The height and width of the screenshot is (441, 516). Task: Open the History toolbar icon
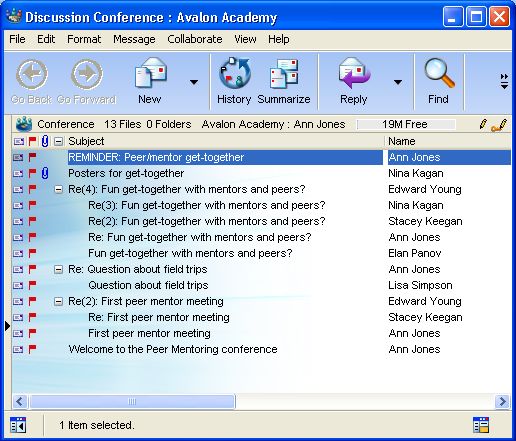[x=234, y=73]
